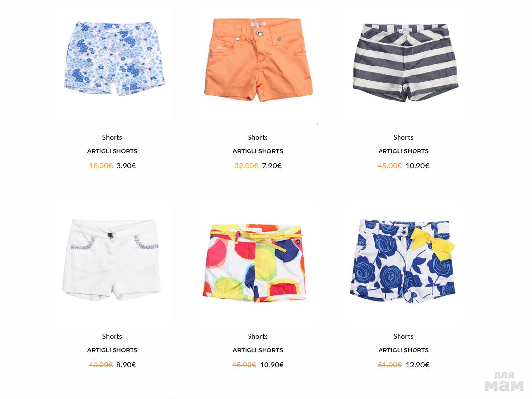
Task: Select Shorts category label under orange shorts
Action: 258,137
